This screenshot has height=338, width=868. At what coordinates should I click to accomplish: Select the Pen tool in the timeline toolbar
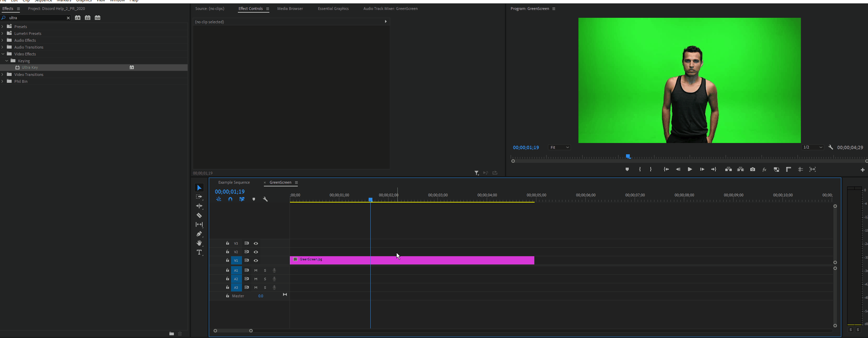[x=199, y=234]
